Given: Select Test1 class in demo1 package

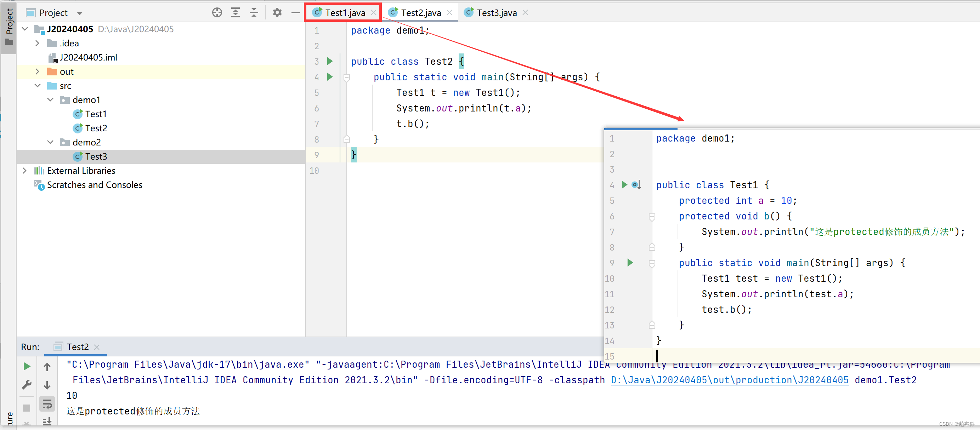Looking at the screenshot, I should click(x=96, y=114).
